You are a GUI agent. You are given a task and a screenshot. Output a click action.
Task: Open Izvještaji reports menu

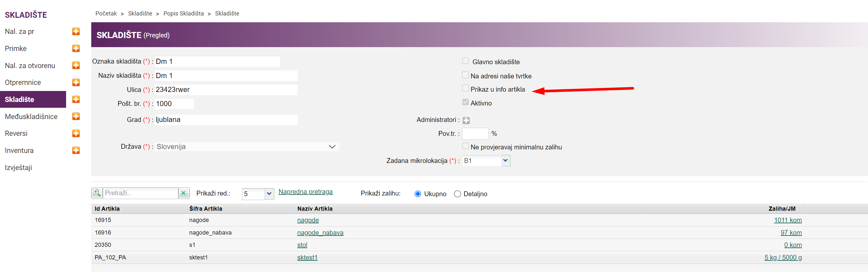click(18, 167)
